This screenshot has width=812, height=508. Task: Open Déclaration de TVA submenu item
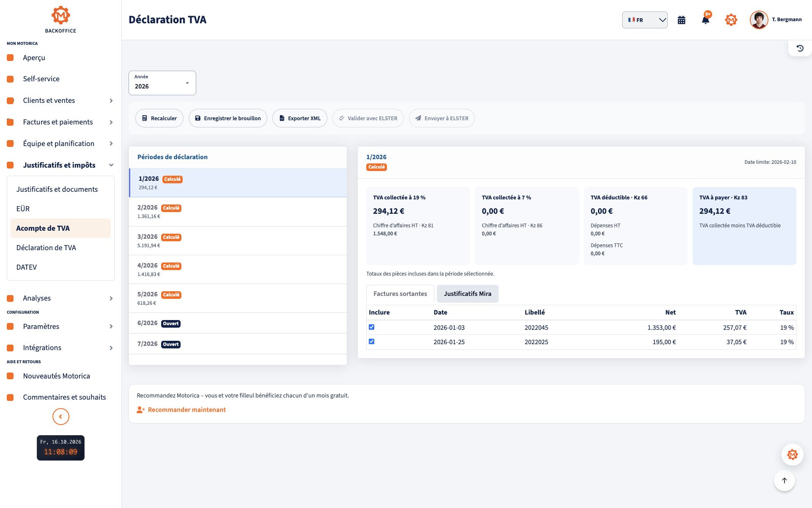pyautogui.click(x=60, y=248)
